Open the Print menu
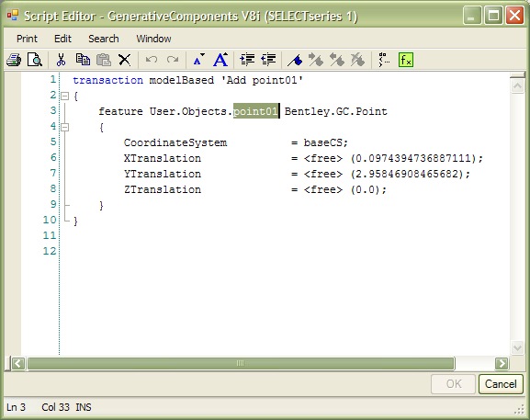The height and width of the screenshot is (420, 530). click(x=27, y=39)
